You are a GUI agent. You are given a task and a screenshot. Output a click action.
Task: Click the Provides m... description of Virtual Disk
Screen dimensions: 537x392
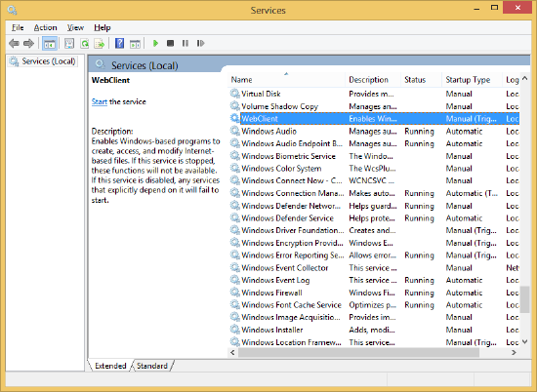(x=371, y=94)
